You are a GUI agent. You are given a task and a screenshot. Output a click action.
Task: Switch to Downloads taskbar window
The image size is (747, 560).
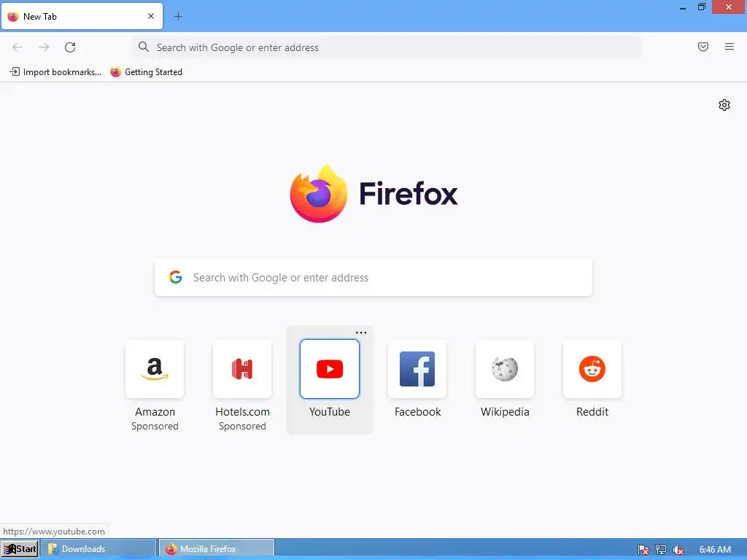(x=98, y=549)
